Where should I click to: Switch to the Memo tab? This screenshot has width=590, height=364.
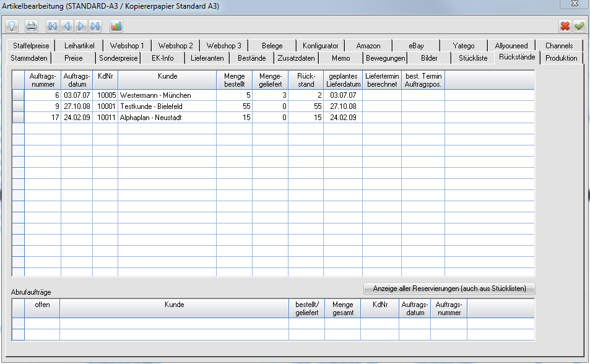[x=341, y=58]
